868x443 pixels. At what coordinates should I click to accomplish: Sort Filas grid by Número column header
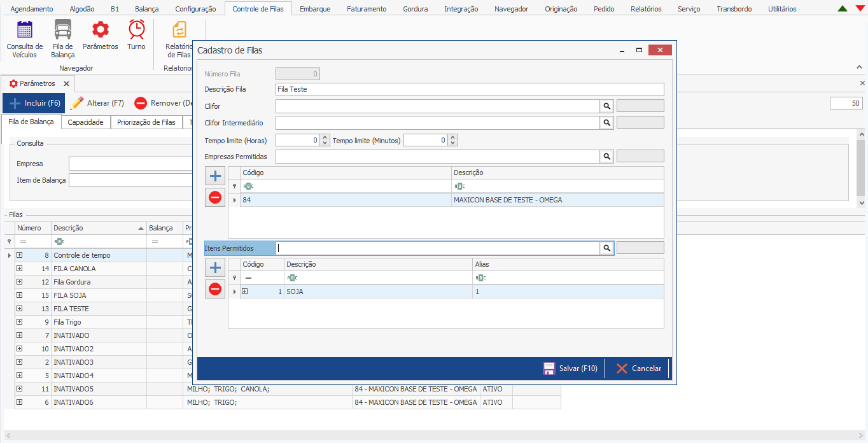(x=32, y=228)
